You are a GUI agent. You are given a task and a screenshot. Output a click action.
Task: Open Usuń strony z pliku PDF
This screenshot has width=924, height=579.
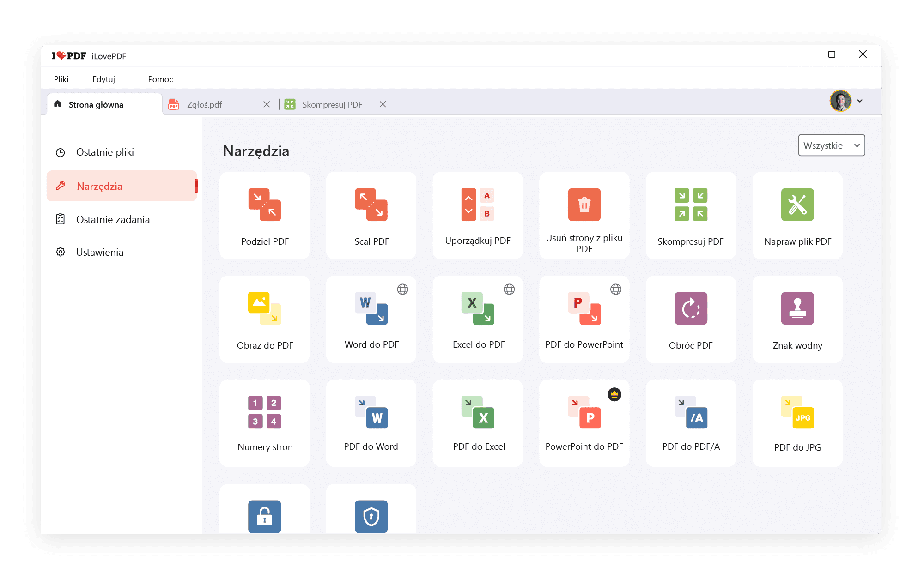[584, 216]
